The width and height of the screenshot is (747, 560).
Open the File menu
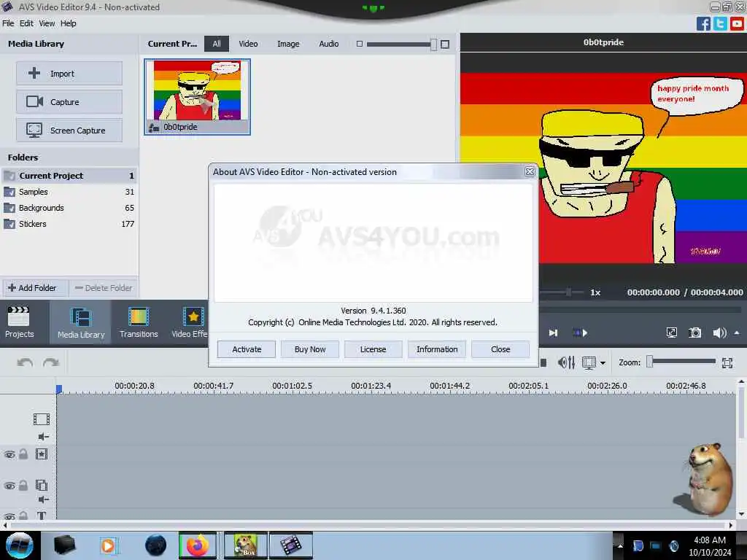pyautogui.click(x=8, y=23)
